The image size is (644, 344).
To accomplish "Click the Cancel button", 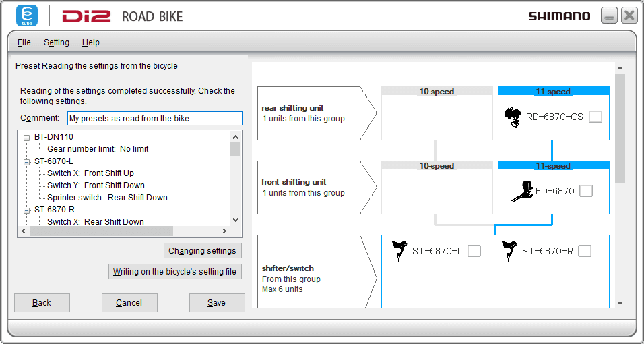I will (129, 303).
